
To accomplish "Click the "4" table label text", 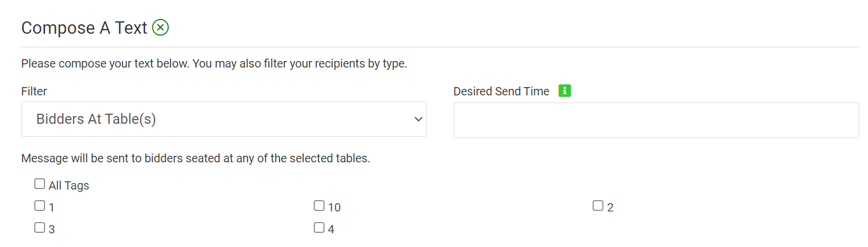I will [331, 229].
